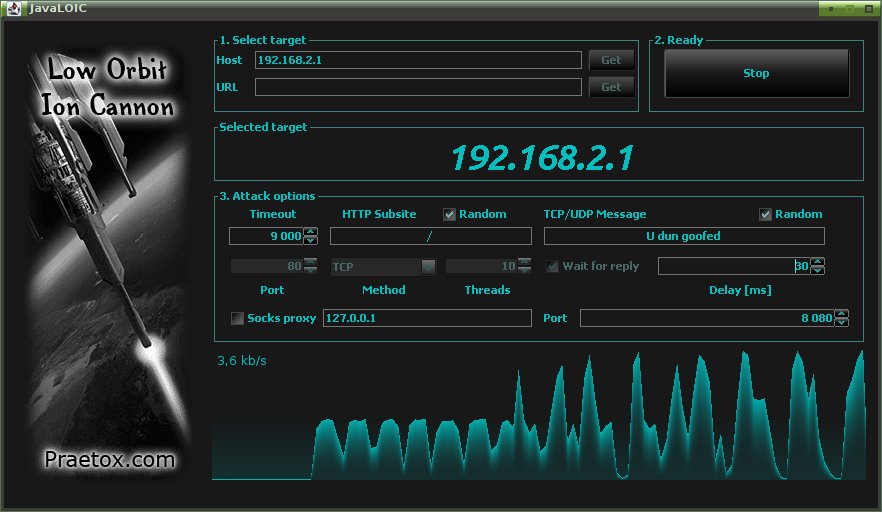882x512 pixels.
Task: Click the empty URL input field
Action: click(x=418, y=87)
